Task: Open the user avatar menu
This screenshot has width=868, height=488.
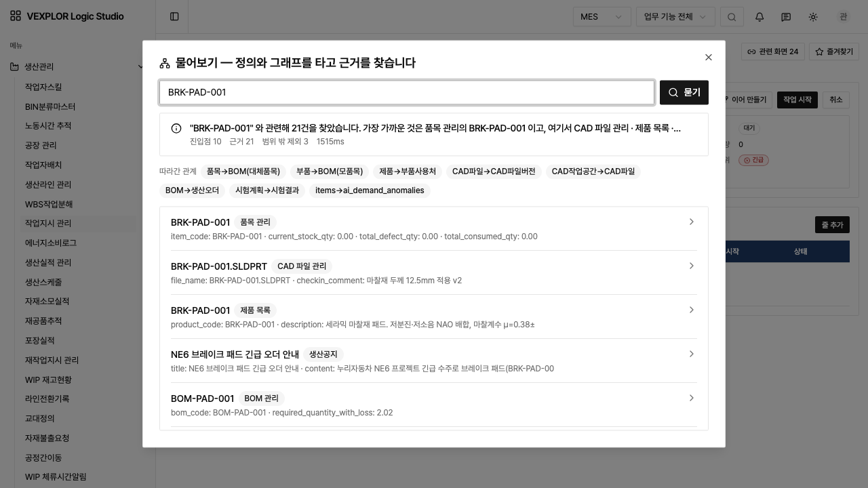Action: point(844,17)
